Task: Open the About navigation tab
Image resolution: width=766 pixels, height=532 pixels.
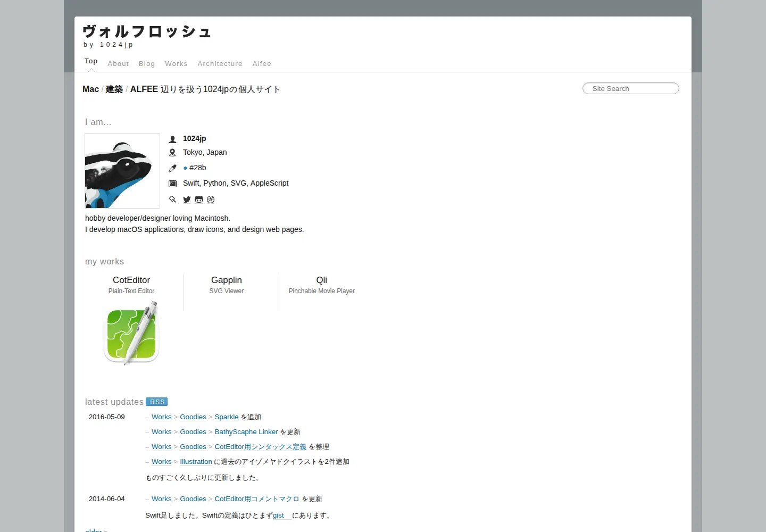Action: (x=118, y=64)
